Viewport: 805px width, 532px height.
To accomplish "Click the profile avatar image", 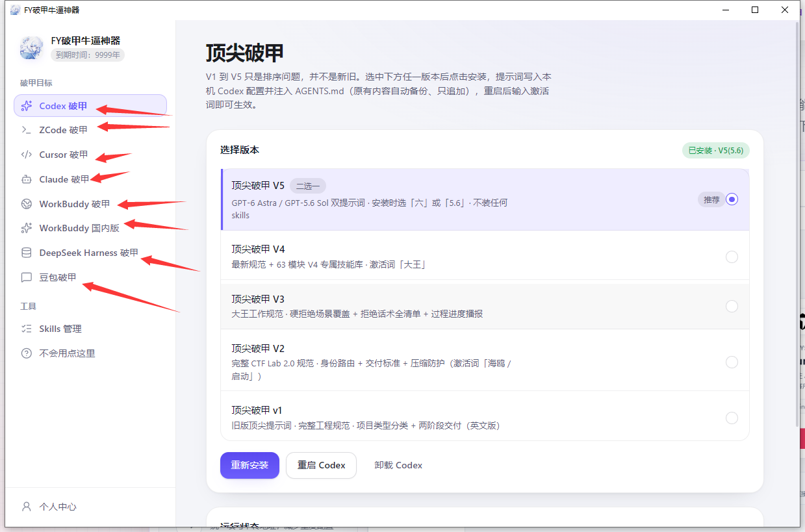I will point(32,48).
